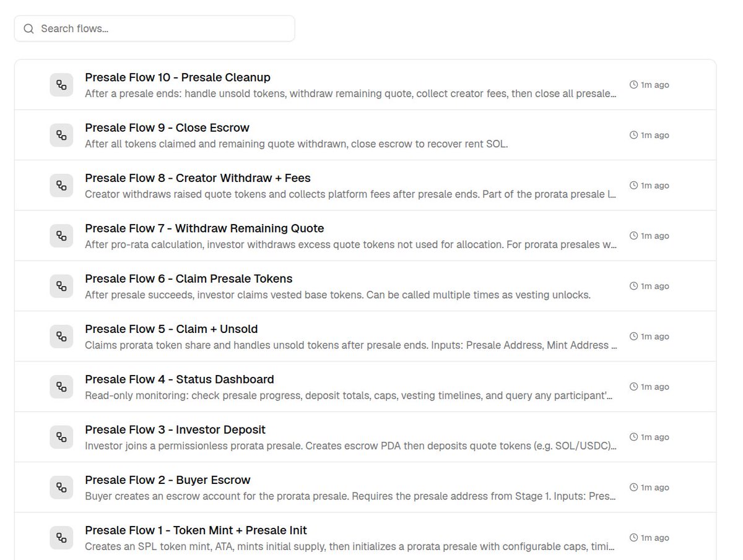Screen dimensions: 743x560
Task: Click description 'Buyer creates an escrow account'
Action: [351, 496]
